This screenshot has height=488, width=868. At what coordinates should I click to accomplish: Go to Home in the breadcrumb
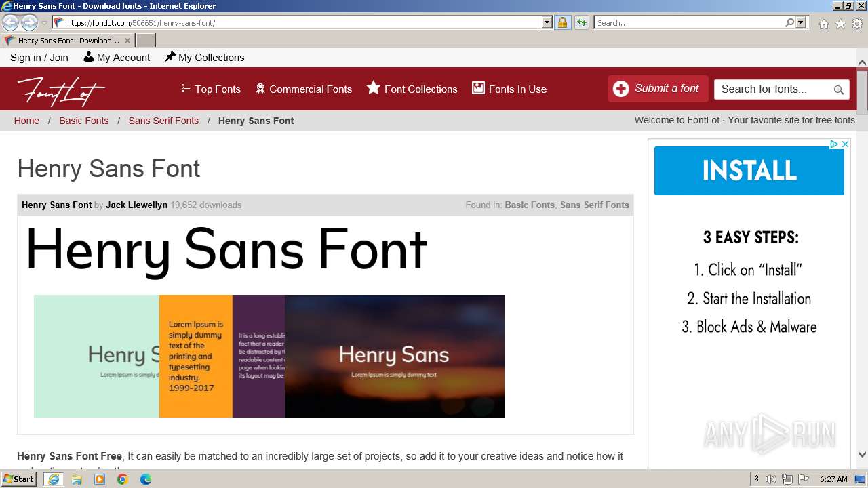pyautogui.click(x=26, y=121)
